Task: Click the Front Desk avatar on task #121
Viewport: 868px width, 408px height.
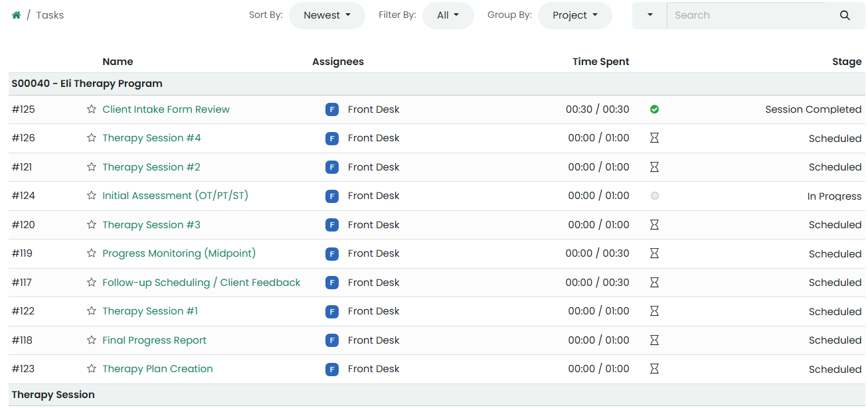Action: (332, 167)
